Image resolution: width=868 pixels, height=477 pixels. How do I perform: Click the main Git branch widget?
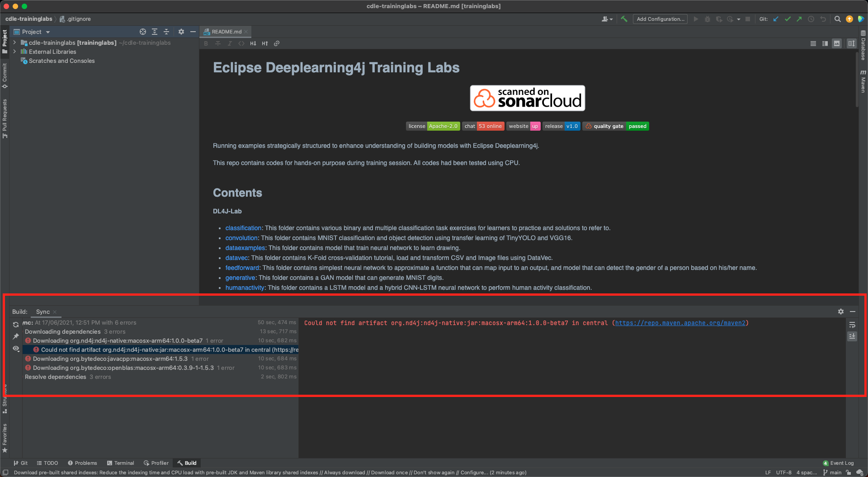tap(832, 472)
